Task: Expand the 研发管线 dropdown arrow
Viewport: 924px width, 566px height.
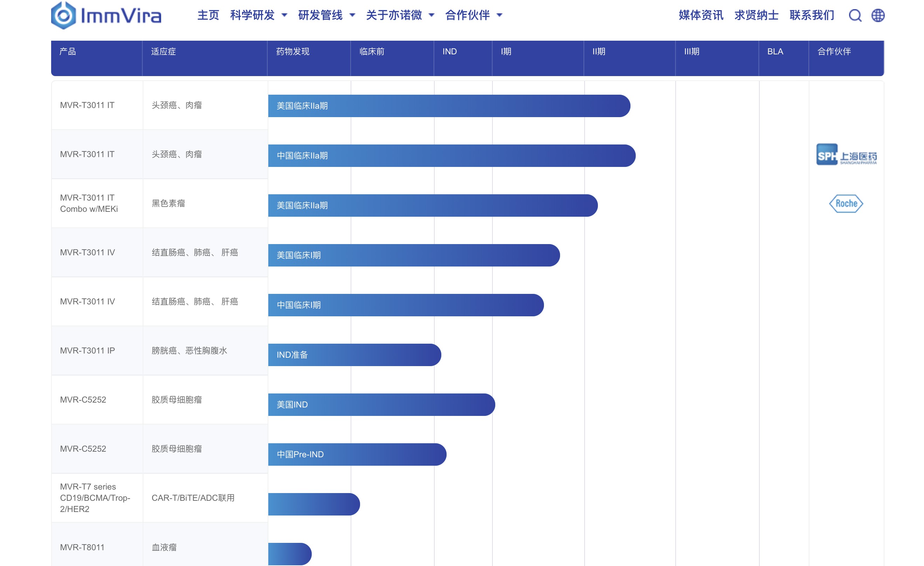Action: (352, 15)
